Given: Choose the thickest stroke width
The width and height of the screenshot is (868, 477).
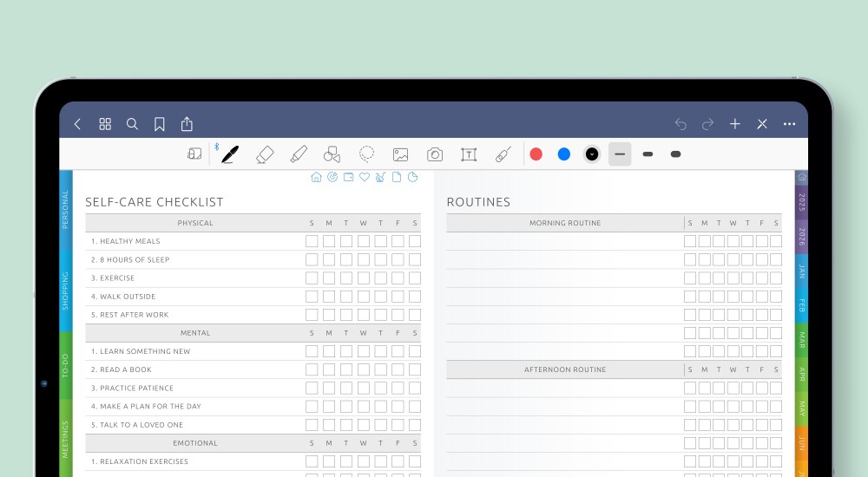Looking at the screenshot, I should point(676,154).
